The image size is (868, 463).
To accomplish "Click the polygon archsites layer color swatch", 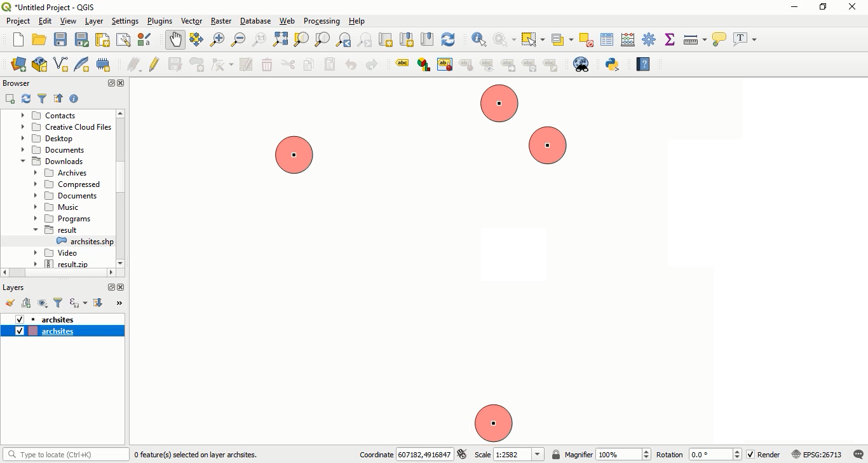I will [x=33, y=331].
